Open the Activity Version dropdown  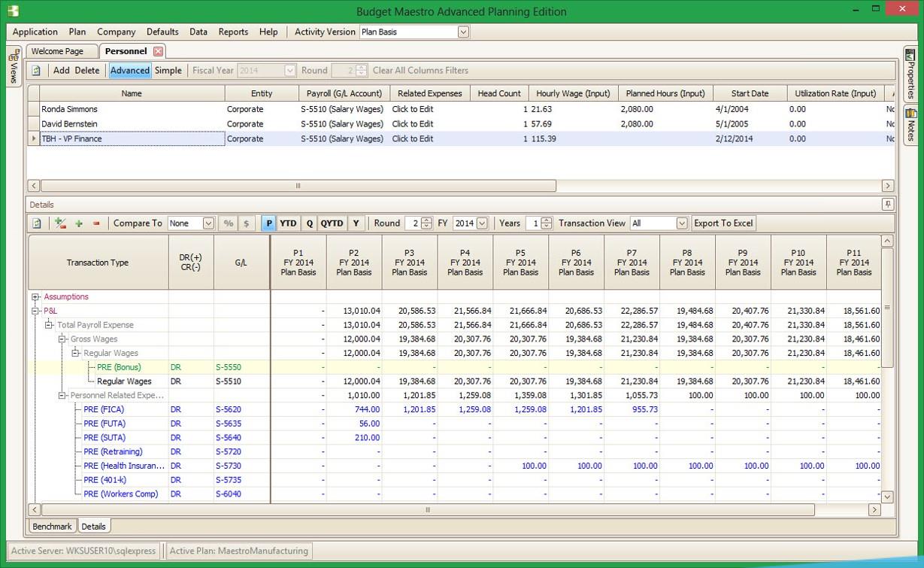coord(463,32)
